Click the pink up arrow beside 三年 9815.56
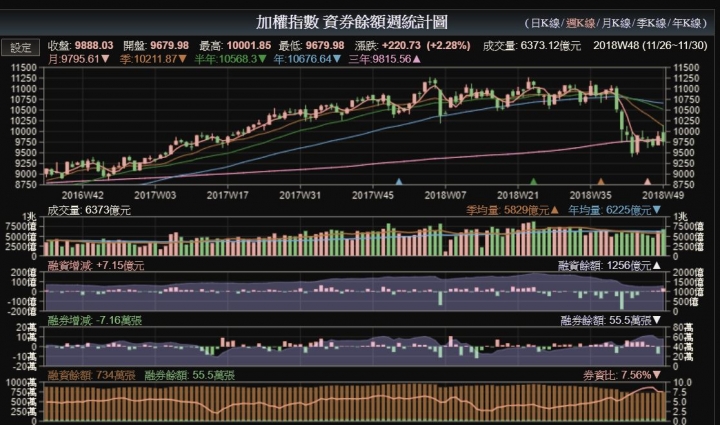The image size is (720, 425). (417, 59)
